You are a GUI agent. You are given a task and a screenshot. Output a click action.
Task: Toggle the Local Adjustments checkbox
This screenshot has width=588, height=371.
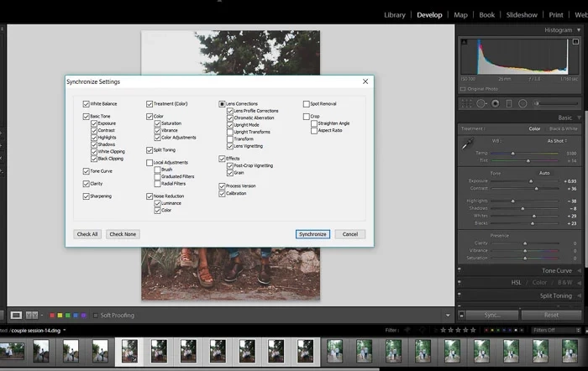coord(150,162)
